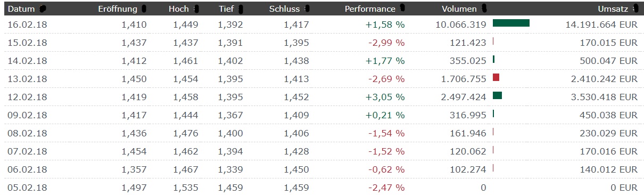Screen dimensions: 644x195
Task: Click the sort icon beside Tief
Action: coord(241,9)
